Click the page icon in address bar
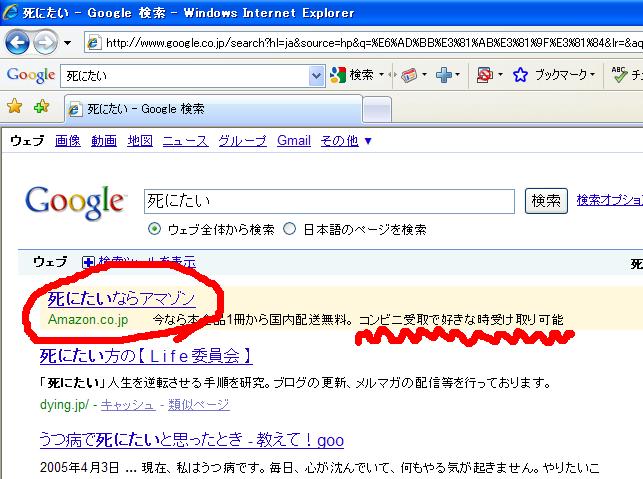This screenshot has width=643, height=479. tap(94, 42)
